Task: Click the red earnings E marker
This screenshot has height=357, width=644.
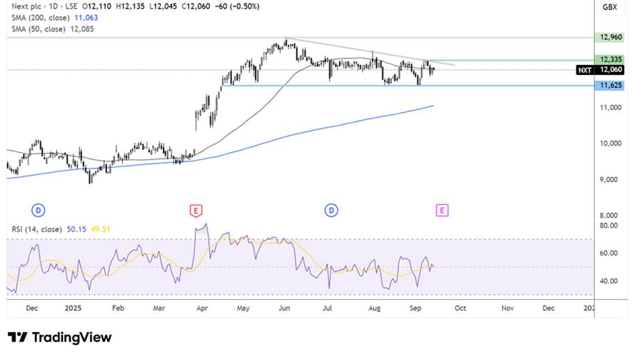Action: point(196,211)
